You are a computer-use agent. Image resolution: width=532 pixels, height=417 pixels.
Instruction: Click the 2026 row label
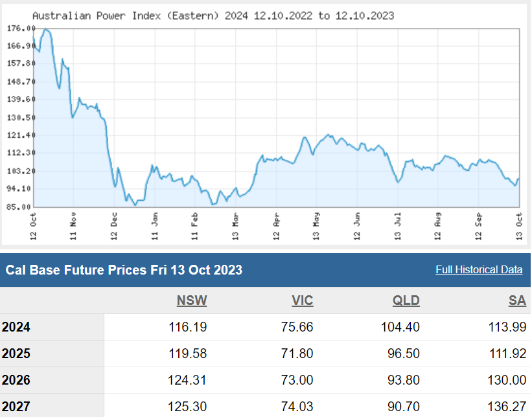pyautogui.click(x=16, y=380)
